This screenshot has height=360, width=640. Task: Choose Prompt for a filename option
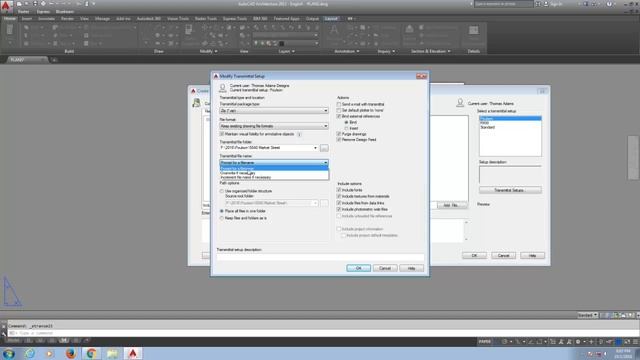(274, 169)
